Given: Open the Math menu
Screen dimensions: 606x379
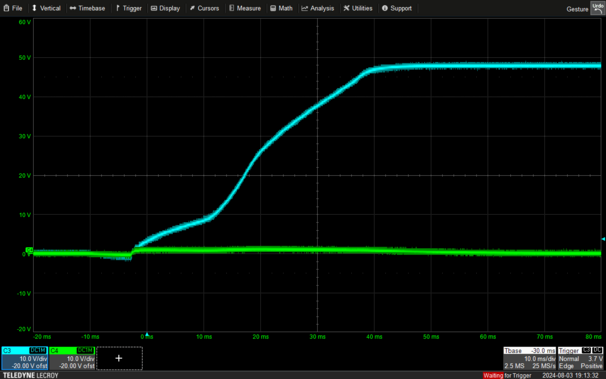Looking at the screenshot, I should 281,8.
